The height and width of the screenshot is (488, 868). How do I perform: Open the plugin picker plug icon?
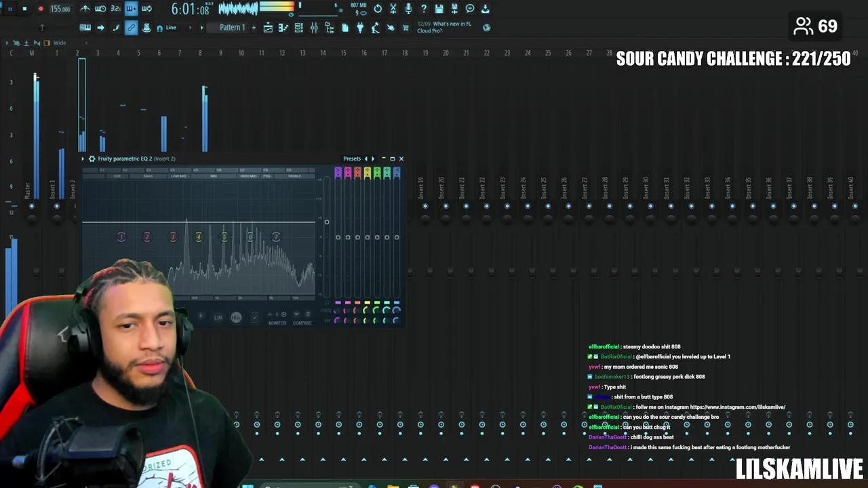pos(360,28)
